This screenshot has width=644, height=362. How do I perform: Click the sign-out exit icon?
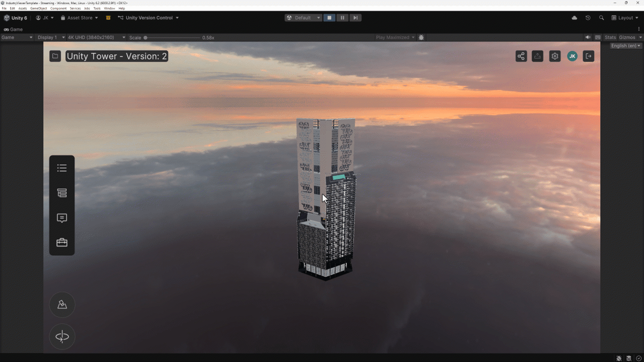click(588, 56)
